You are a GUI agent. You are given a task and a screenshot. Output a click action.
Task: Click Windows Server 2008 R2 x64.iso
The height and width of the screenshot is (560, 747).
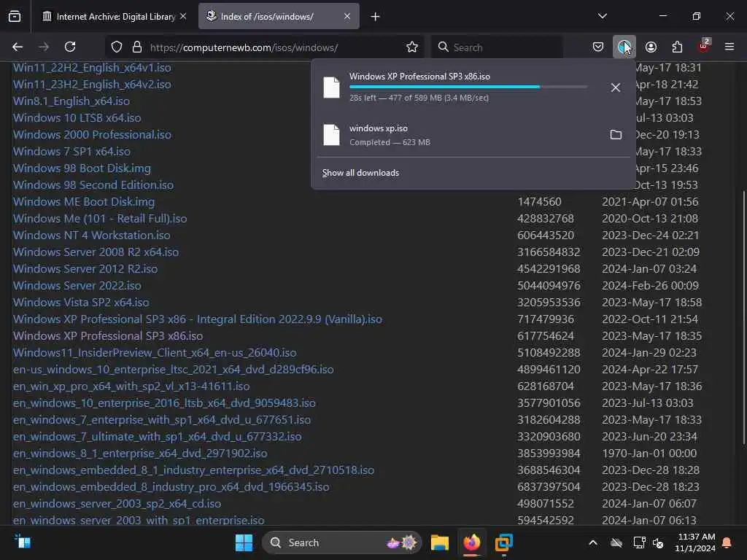tap(96, 252)
